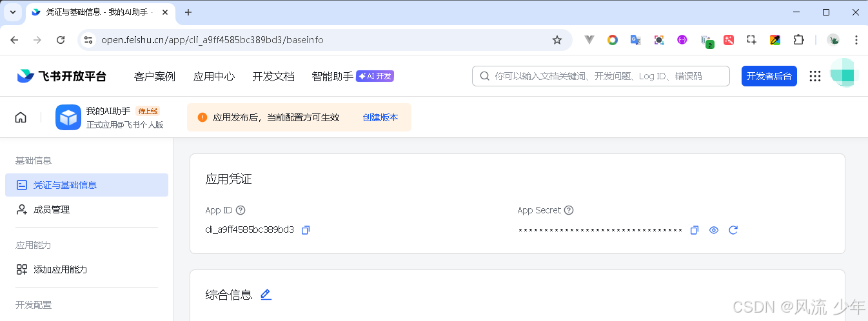The width and height of the screenshot is (868, 321).
Task: Copy the App Secret value
Action: click(695, 230)
